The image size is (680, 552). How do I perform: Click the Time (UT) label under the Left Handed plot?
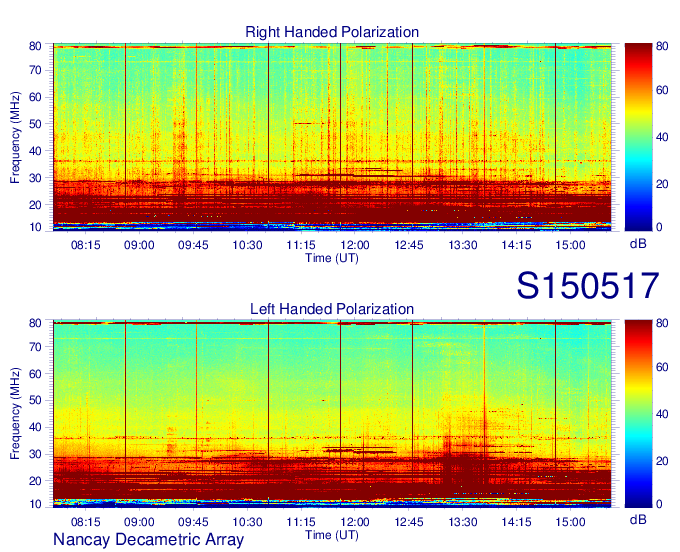click(332, 535)
